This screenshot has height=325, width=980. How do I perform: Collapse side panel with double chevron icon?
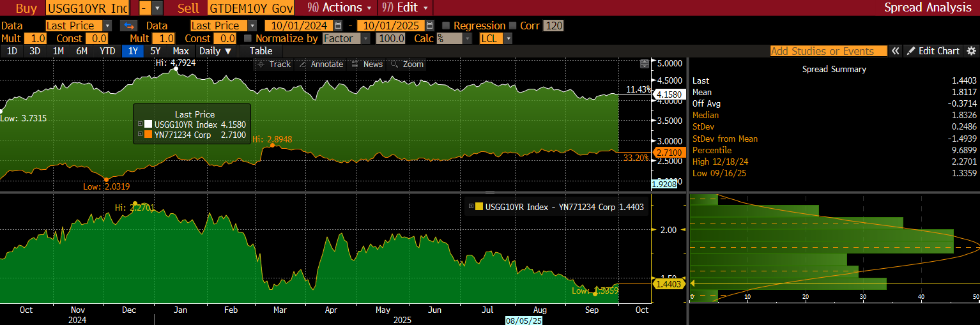[896, 51]
